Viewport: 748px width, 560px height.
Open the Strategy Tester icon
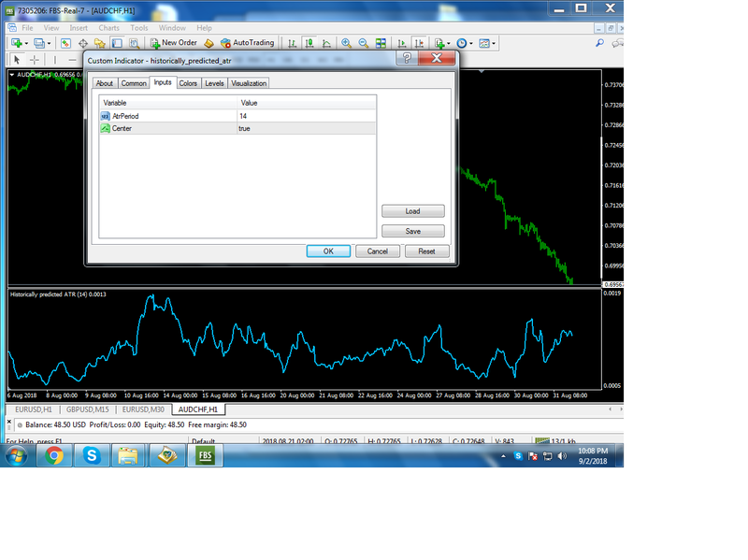pos(134,43)
